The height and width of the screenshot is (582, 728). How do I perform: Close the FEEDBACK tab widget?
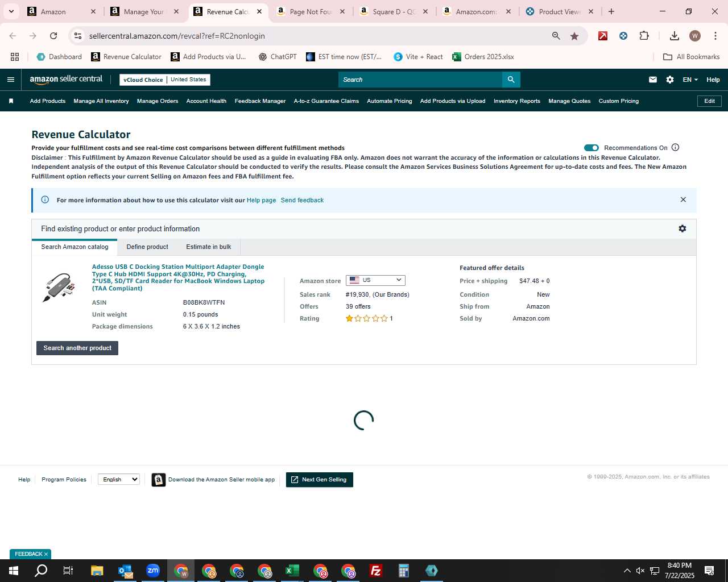tap(46, 554)
